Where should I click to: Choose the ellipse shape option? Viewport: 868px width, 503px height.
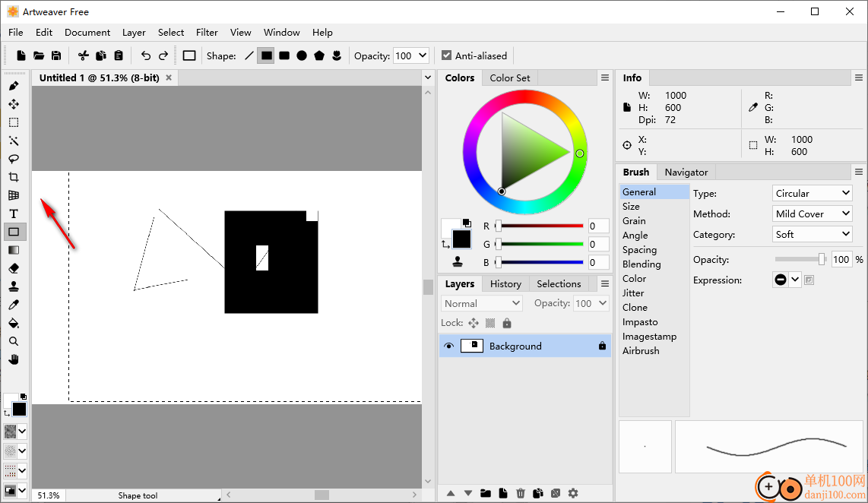(x=302, y=55)
